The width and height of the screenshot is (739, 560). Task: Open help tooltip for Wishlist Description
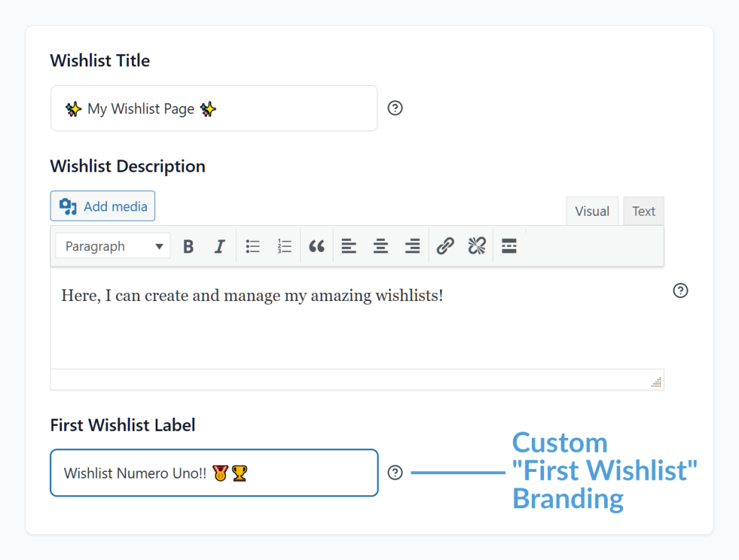[680, 291]
